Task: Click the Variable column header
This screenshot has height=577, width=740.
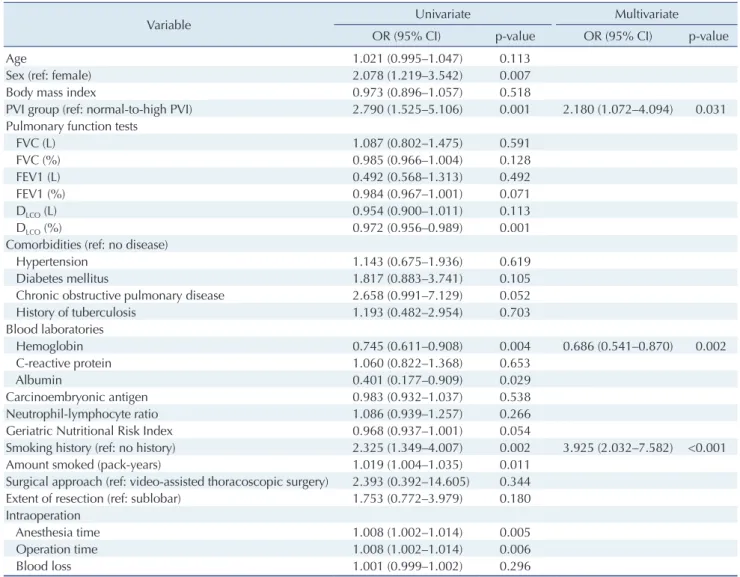Action: tap(168, 25)
